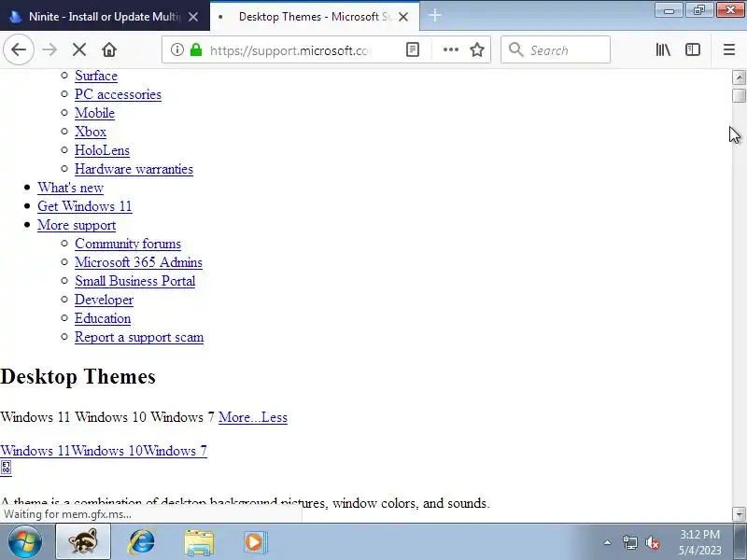The image size is (747, 560).
Task: Open the clock showing 3:12 PM
Action: pyautogui.click(x=699, y=542)
